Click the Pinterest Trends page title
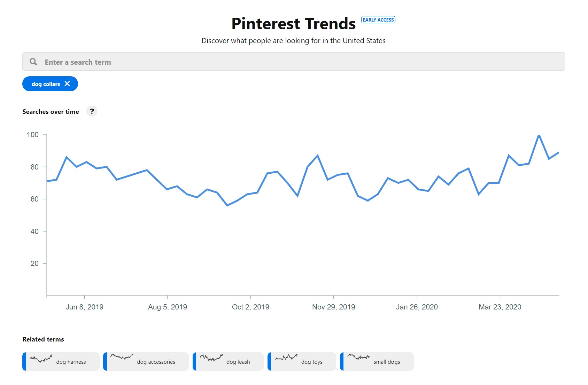The image size is (588, 385). point(293,24)
